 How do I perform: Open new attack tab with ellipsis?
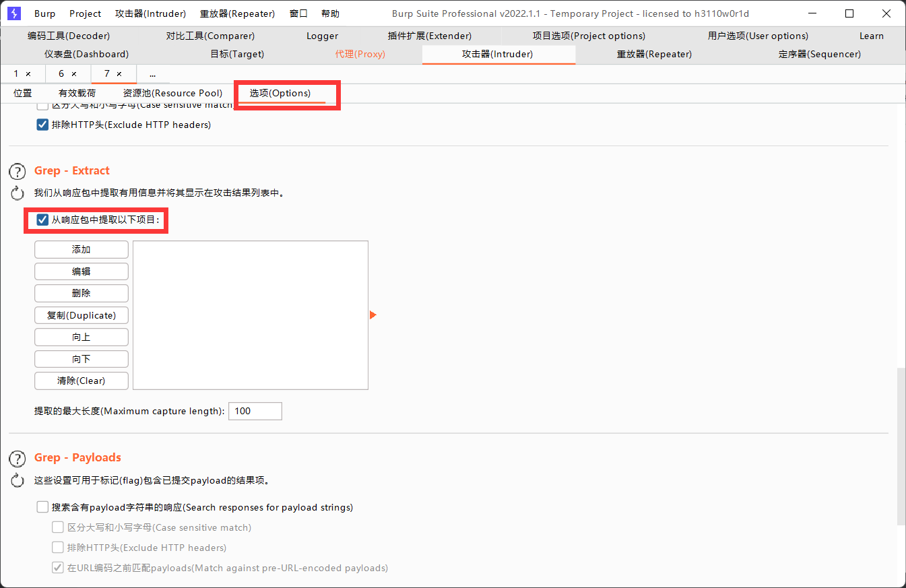(152, 74)
